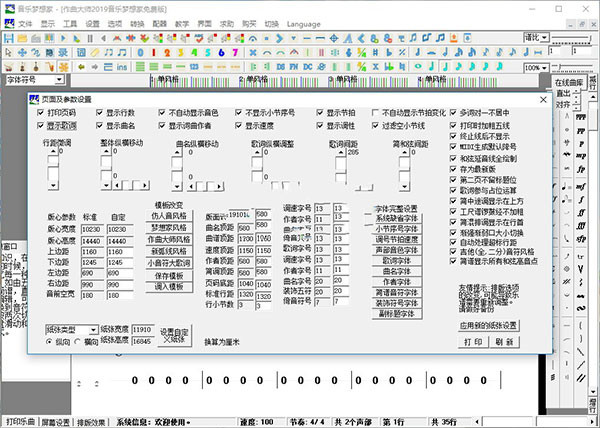Click the first icon in second toolbar row
The height and width of the screenshot is (428, 600).
8,51
